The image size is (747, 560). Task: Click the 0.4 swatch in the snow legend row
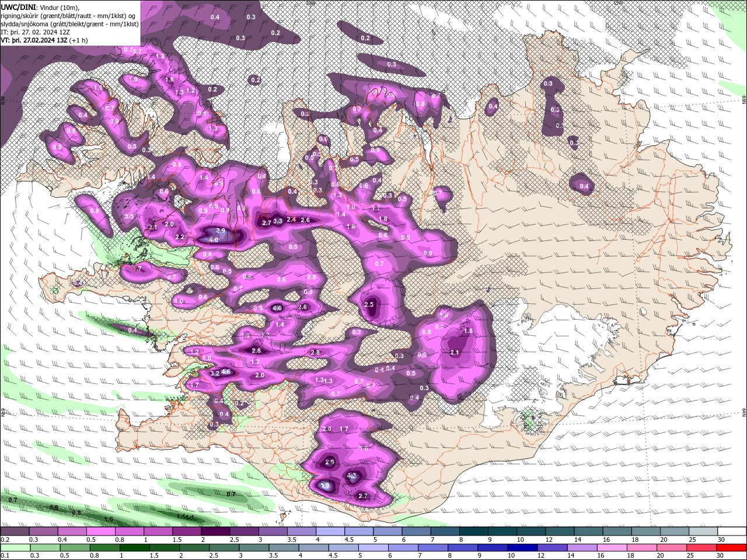(x=72, y=531)
